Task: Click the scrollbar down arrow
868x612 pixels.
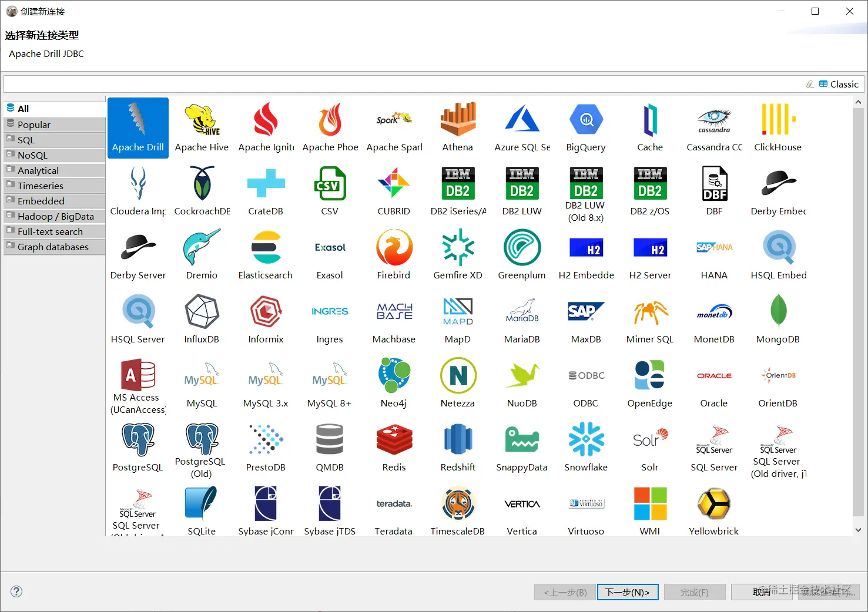Action: click(x=858, y=530)
